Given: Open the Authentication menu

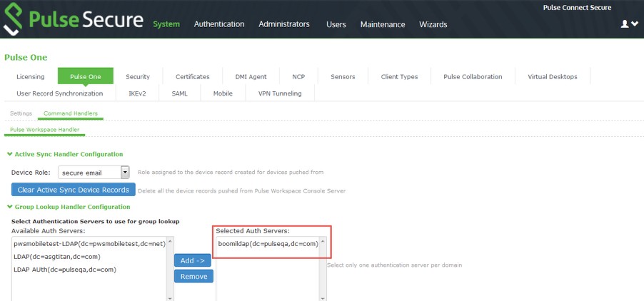Looking at the screenshot, I should [x=219, y=24].
